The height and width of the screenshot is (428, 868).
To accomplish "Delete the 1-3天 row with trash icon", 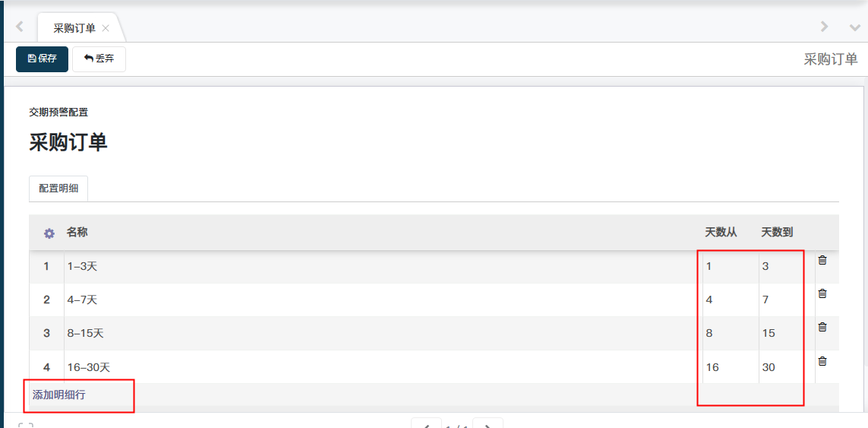I will [x=822, y=260].
